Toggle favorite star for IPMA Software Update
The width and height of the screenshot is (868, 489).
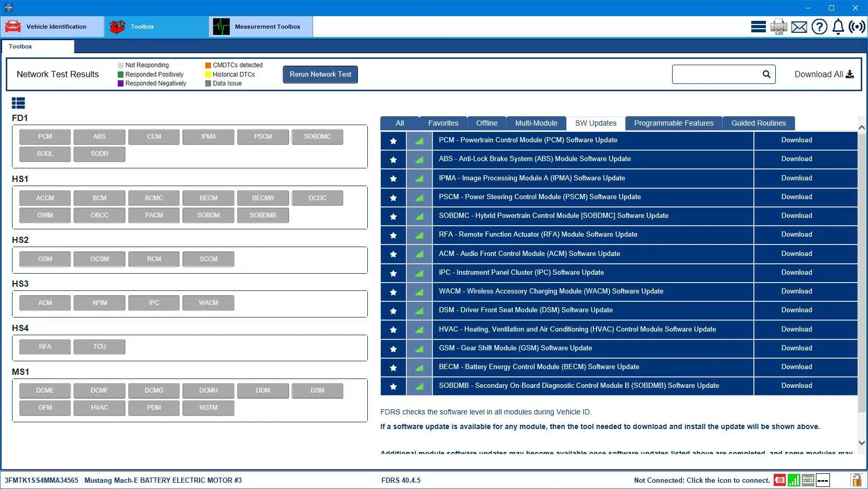click(393, 178)
